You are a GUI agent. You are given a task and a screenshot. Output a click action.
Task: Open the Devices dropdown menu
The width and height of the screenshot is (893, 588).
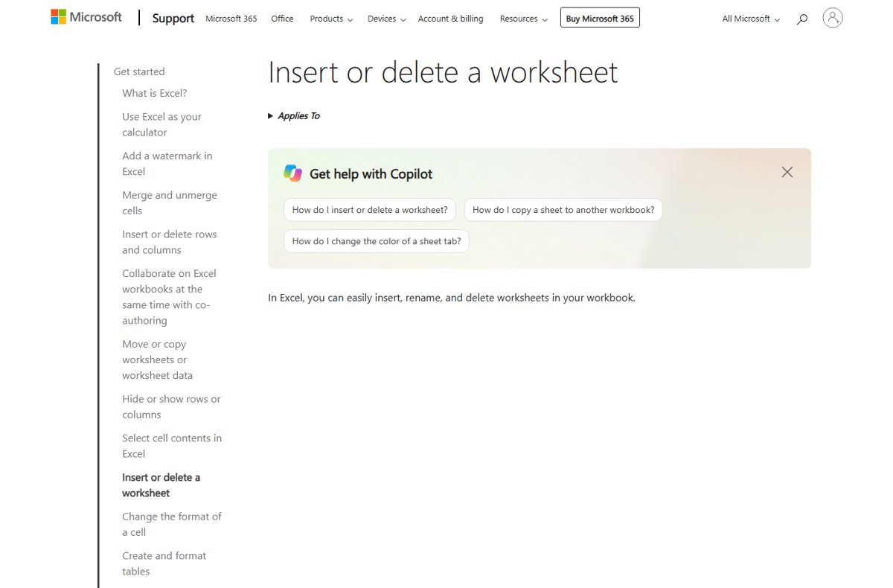pyautogui.click(x=387, y=19)
